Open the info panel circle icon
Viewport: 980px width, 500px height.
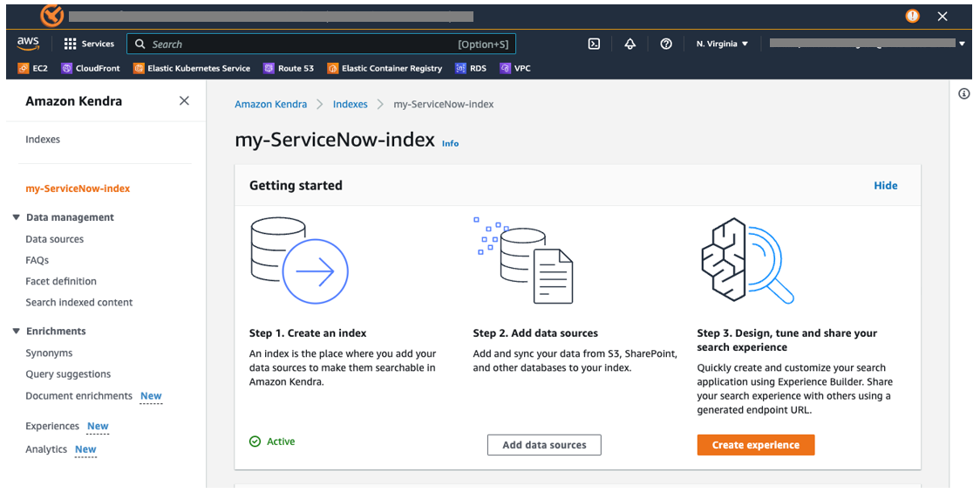pyautogui.click(x=964, y=94)
